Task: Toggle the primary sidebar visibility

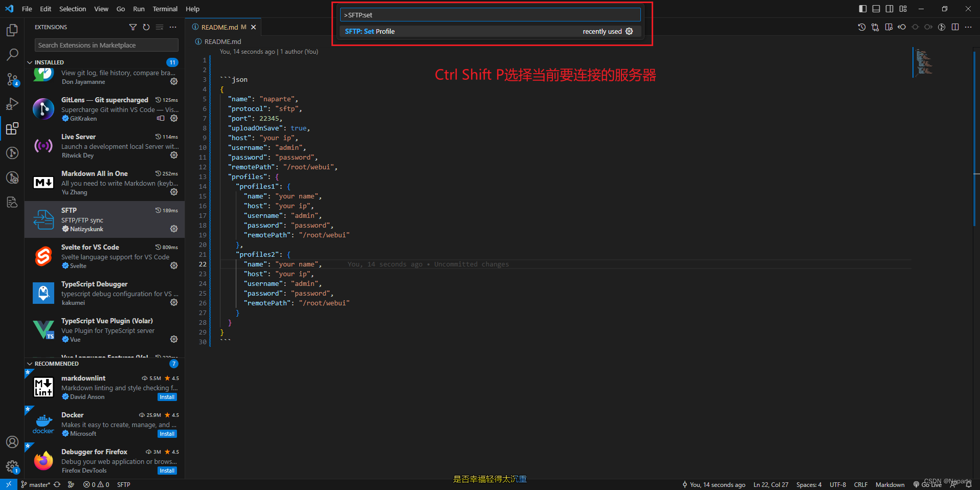Action: click(x=862, y=9)
